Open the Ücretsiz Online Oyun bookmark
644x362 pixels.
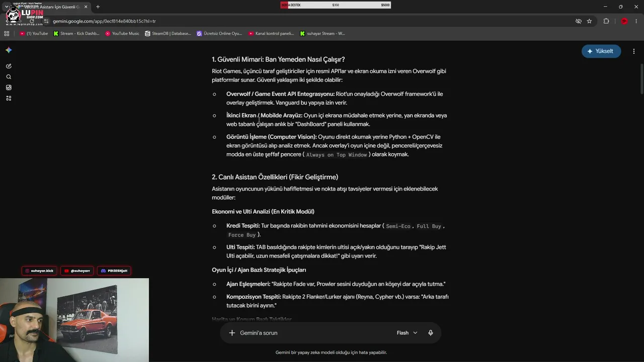point(219,34)
